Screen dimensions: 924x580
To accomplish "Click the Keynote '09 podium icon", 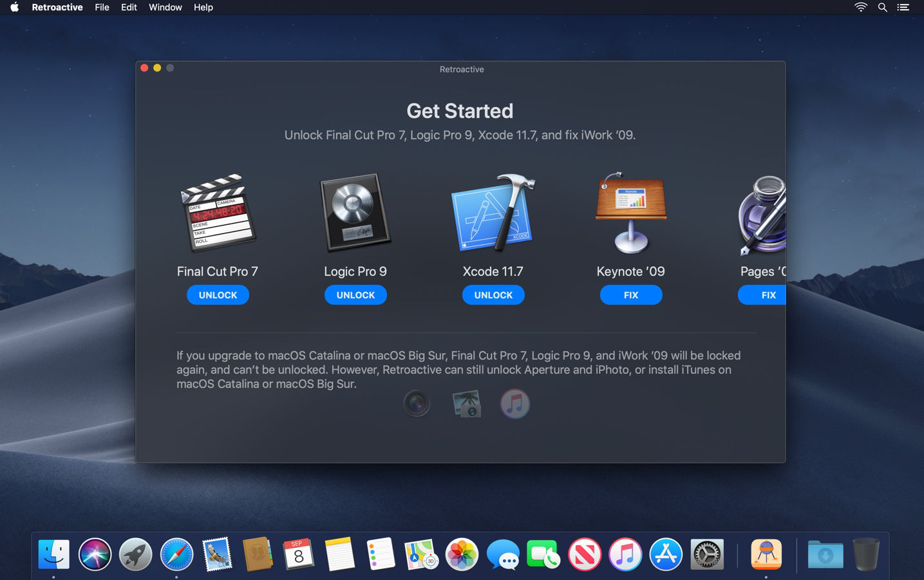I will coord(630,213).
